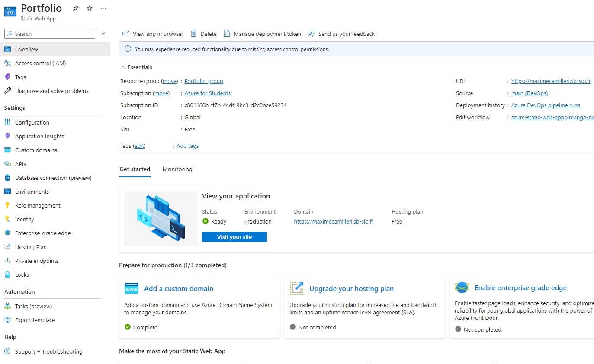
Task: Click the Identity icon in sidebar
Action: click(x=7, y=219)
